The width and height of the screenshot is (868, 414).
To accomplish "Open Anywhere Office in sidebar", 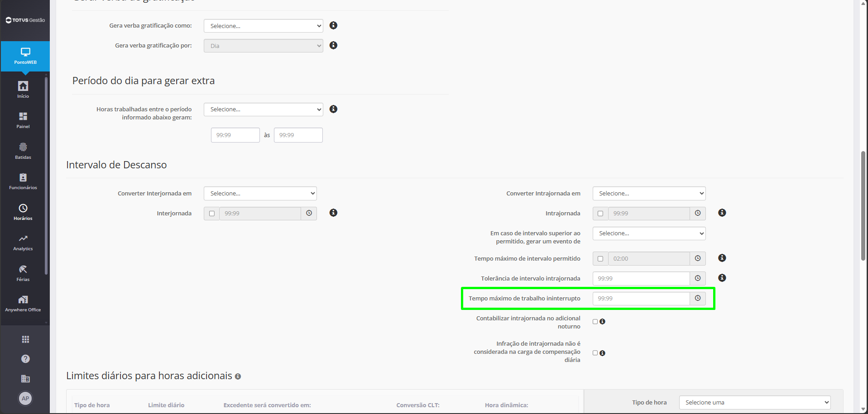I will [x=23, y=304].
